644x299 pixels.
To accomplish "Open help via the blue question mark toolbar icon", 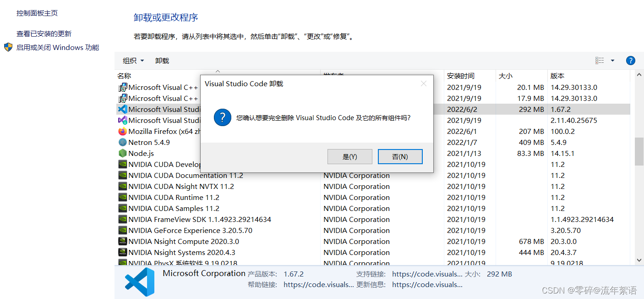I will click(630, 61).
